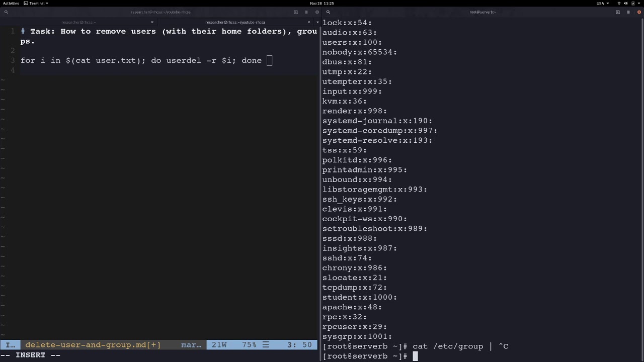Click the Wi-Fi network status icon
644x362 pixels.
coord(619,3)
